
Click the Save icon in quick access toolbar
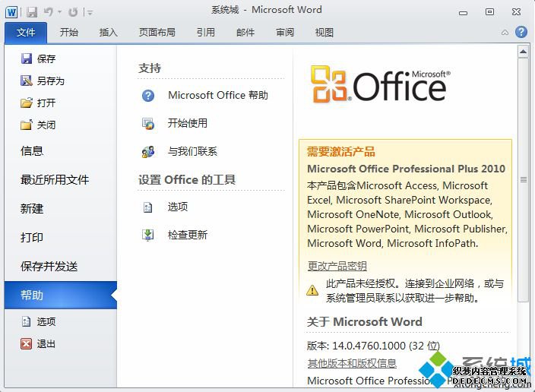tap(32, 12)
